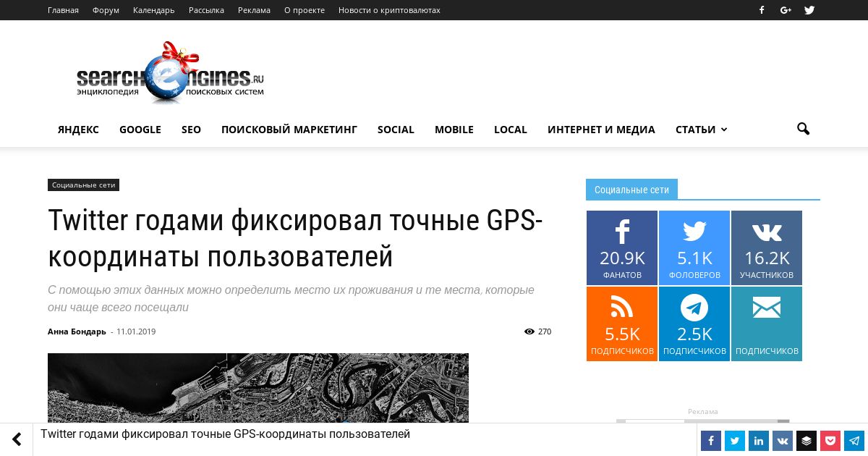Save article to Pocket in bottom bar
The image size is (868, 456).
click(x=830, y=441)
